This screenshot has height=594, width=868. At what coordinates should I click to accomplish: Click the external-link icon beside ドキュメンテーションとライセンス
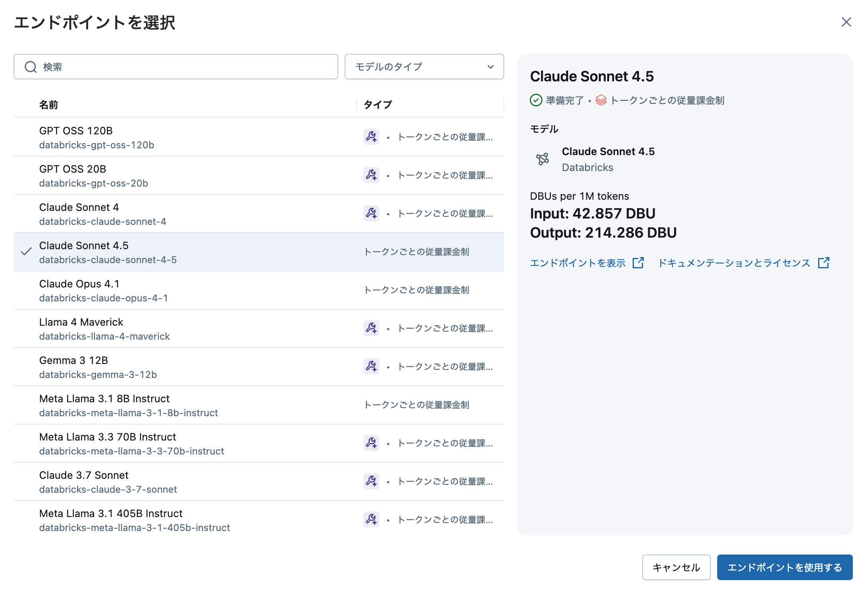[824, 263]
